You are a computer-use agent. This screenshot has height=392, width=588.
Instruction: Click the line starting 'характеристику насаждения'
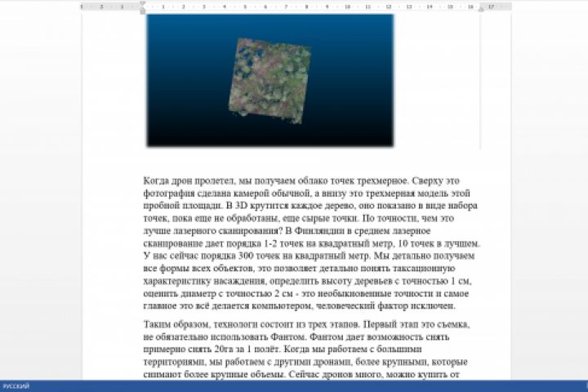(308, 281)
